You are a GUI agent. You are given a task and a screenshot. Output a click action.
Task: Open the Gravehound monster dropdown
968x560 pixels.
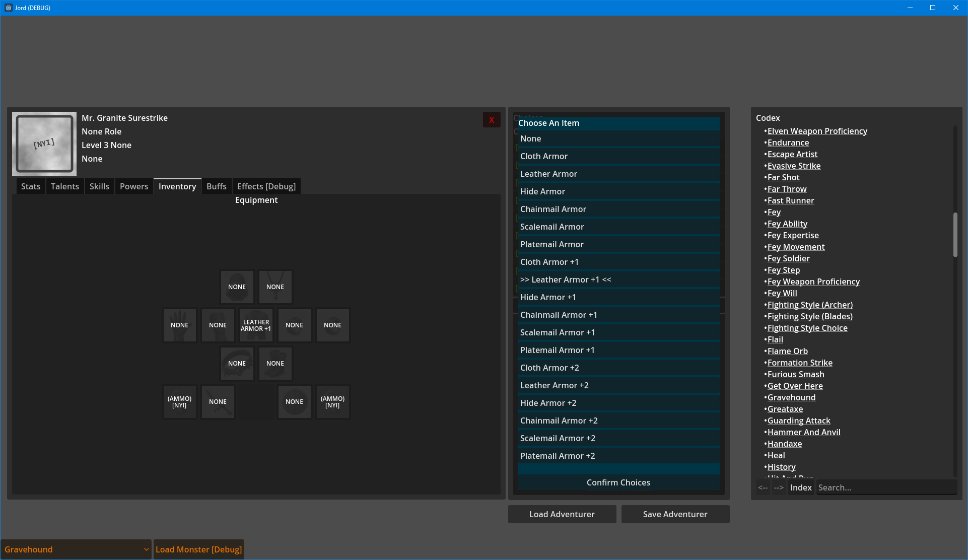76,549
